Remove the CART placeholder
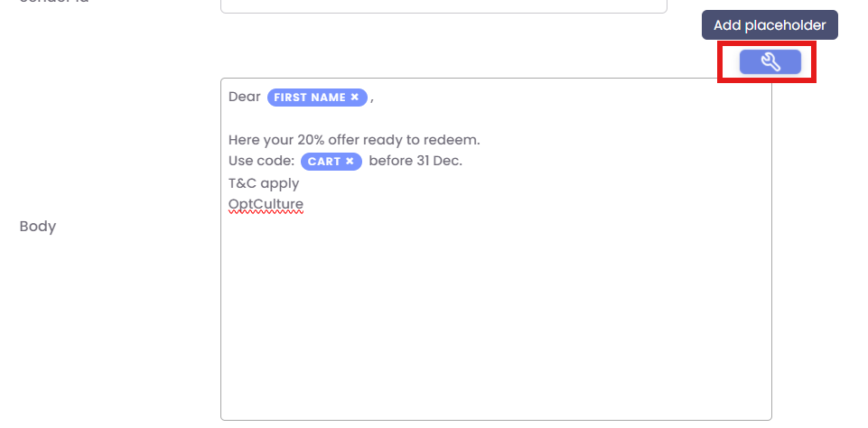 click(x=350, y=162)
